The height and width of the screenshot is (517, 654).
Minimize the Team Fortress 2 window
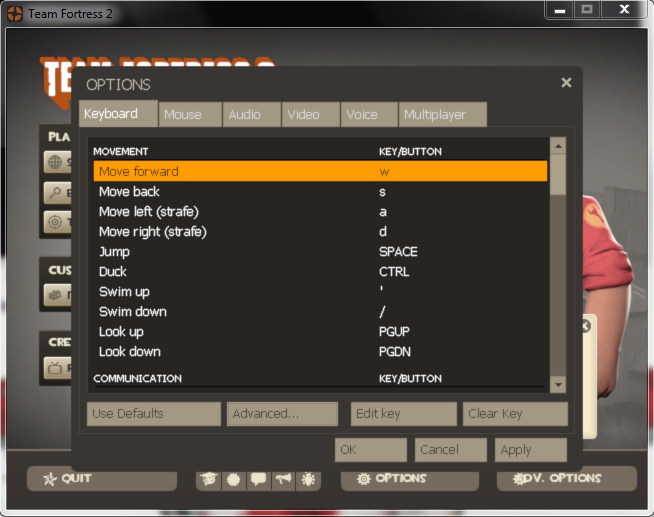[560, 10]
